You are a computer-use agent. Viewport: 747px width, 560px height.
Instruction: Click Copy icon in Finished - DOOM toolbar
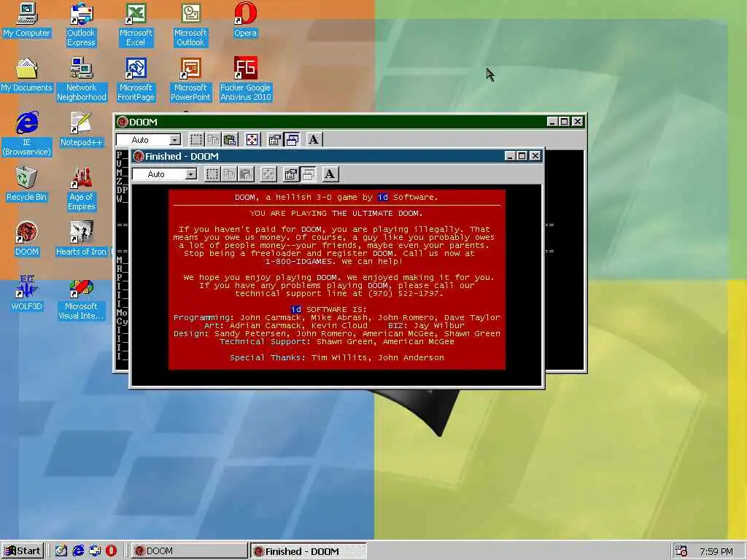pos(229,174)
